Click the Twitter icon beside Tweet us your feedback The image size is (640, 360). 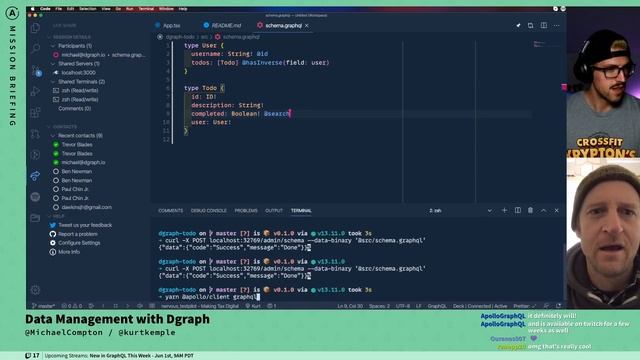pos(53,225)
